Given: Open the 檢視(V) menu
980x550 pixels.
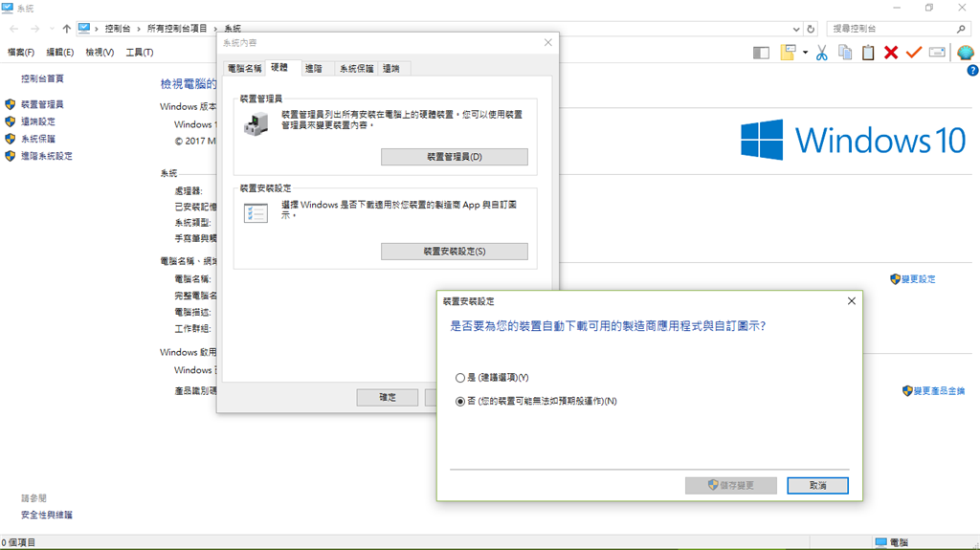Looking at the screenshot, I should [100, 53].
